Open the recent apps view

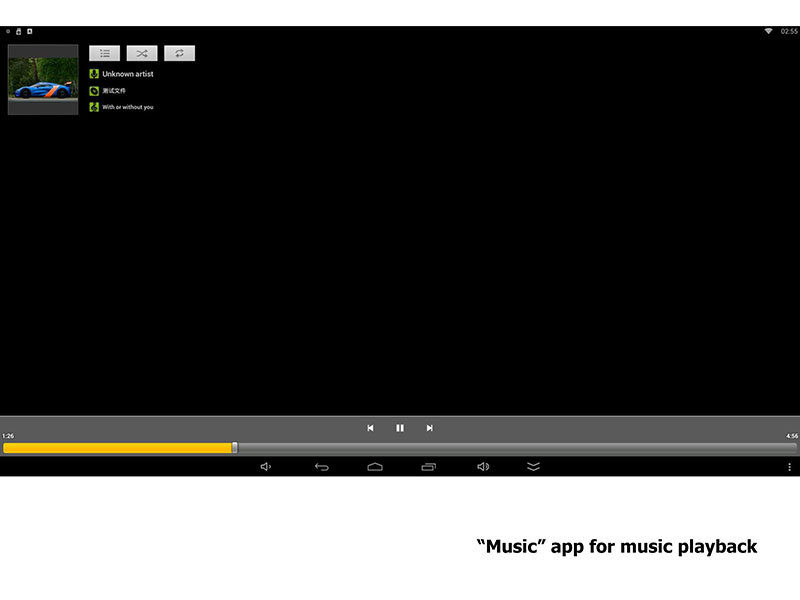tap(429, 467)
